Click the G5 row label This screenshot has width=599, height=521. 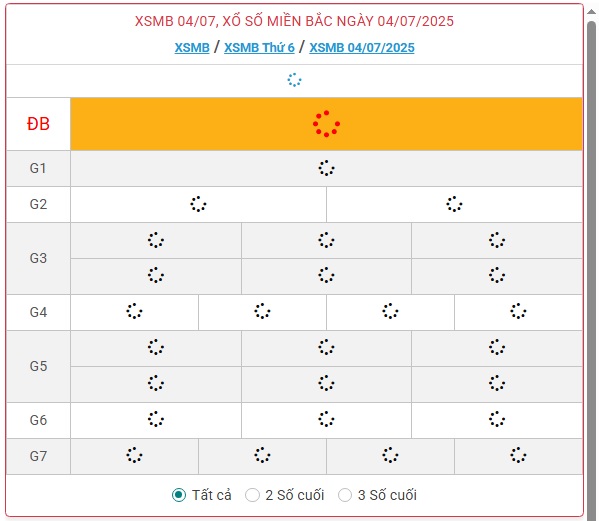point(38,366)
